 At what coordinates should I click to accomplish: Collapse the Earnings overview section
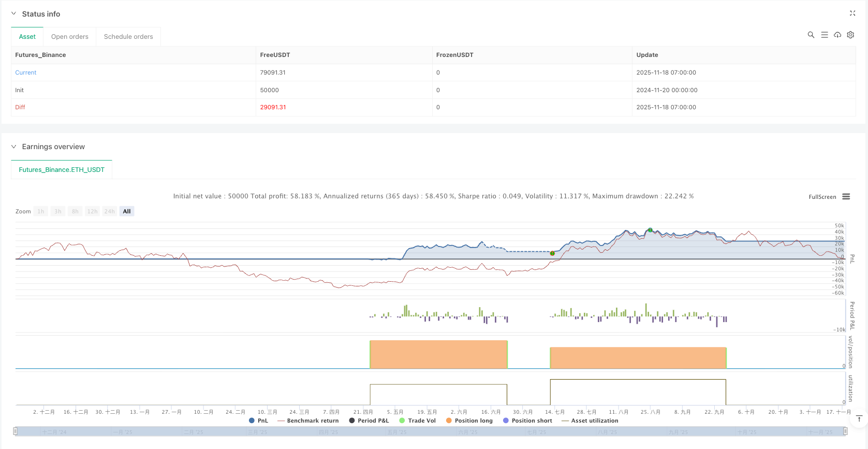[x=14, y=147]
